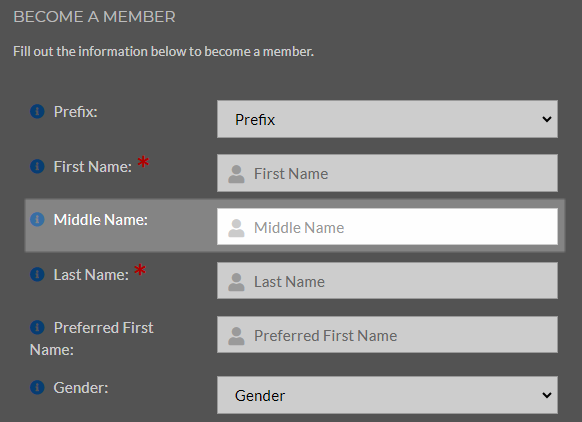Click the Become a Member heading
Screen dimensions: 582x422
pos(94,17)
